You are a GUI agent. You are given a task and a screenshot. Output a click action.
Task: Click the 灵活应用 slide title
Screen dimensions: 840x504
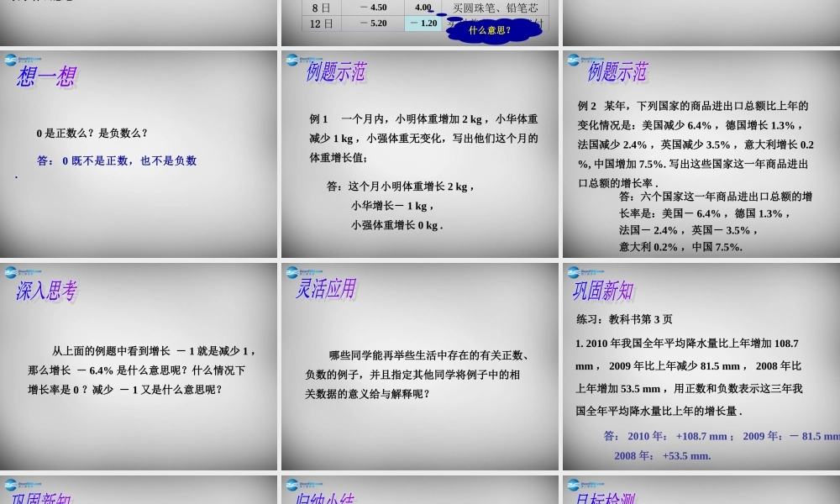(x=326, y=289)
